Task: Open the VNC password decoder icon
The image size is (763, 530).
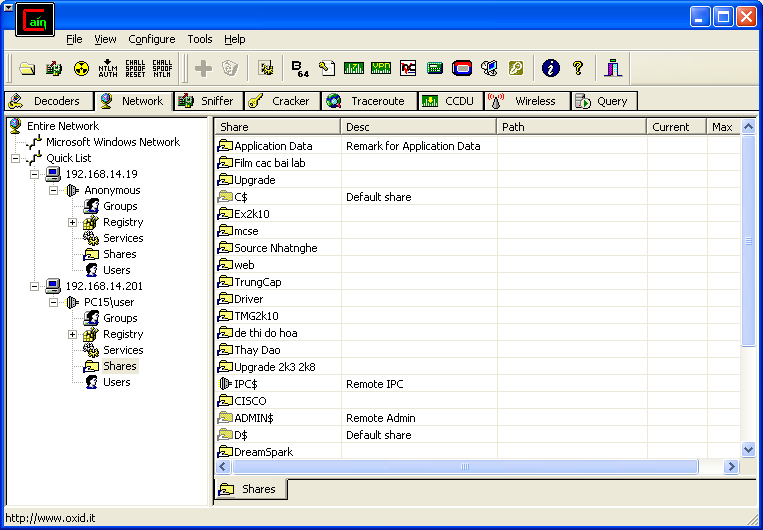Action: point(408,69)
